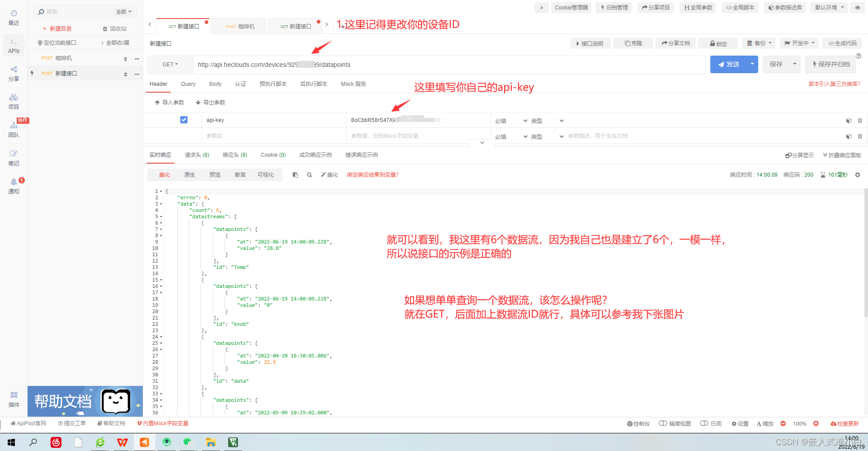Click 保存并归档 to save and archive

(830, 64)
